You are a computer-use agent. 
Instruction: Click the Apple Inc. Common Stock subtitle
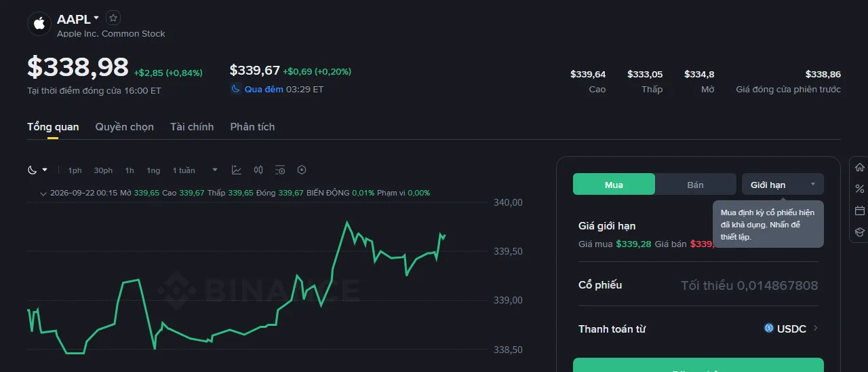coord(111,33)
